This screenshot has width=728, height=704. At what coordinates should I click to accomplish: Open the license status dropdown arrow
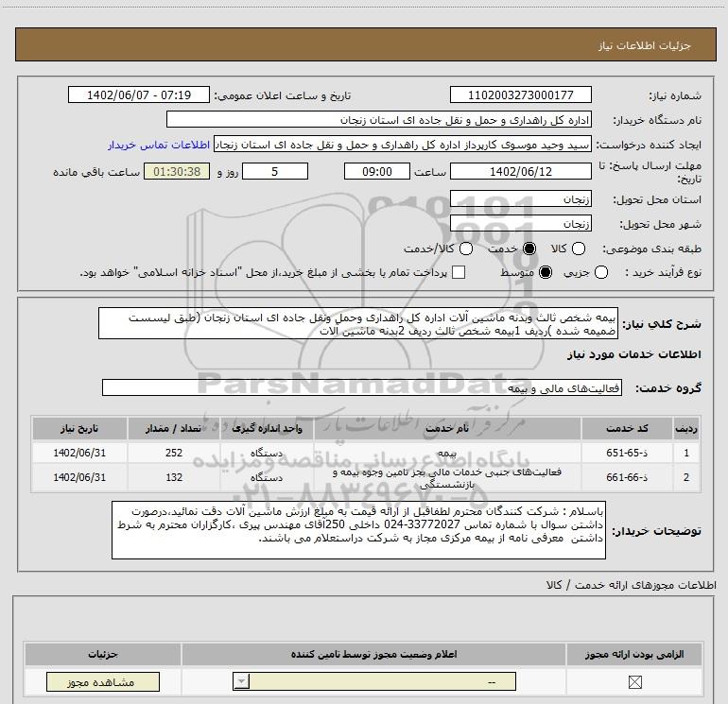pyautogui.click(x=241, y=681)
